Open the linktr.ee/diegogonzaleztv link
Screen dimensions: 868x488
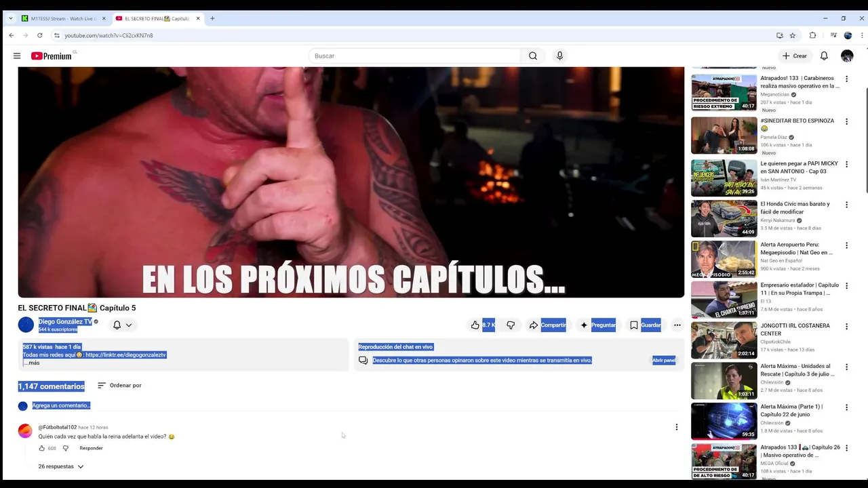click(125, 354)
